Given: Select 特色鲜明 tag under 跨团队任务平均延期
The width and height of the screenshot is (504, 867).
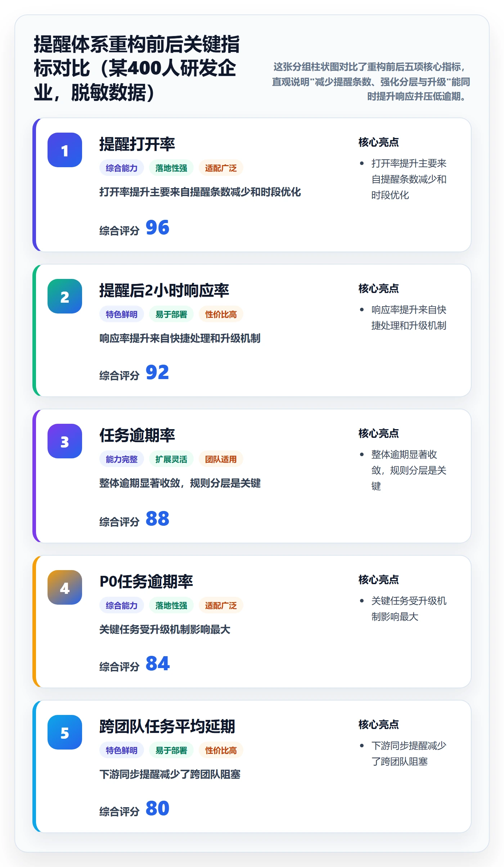Looking at the screenshot, I should [122, 750].
